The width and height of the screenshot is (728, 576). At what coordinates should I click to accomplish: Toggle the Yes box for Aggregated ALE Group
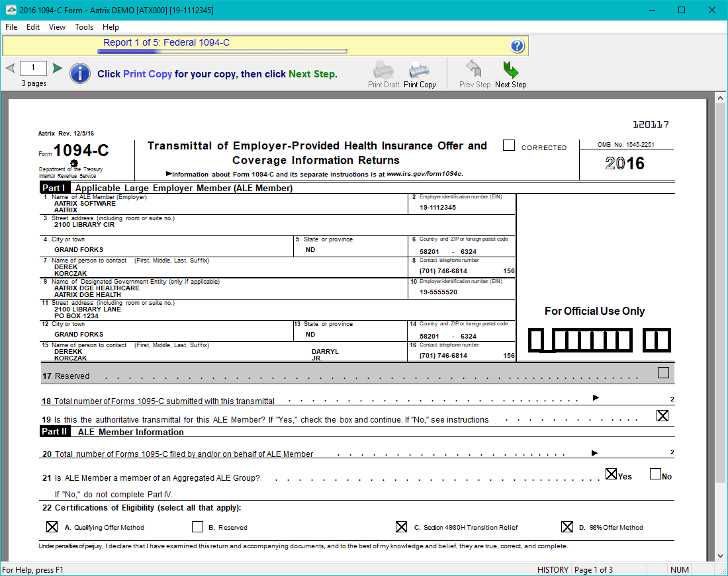(x=611, y=473)
